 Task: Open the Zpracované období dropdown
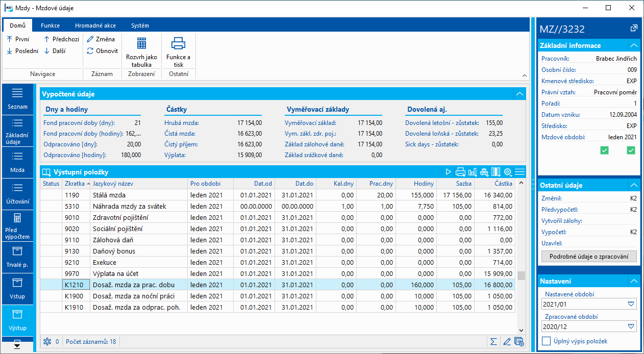tap(632, 326)
